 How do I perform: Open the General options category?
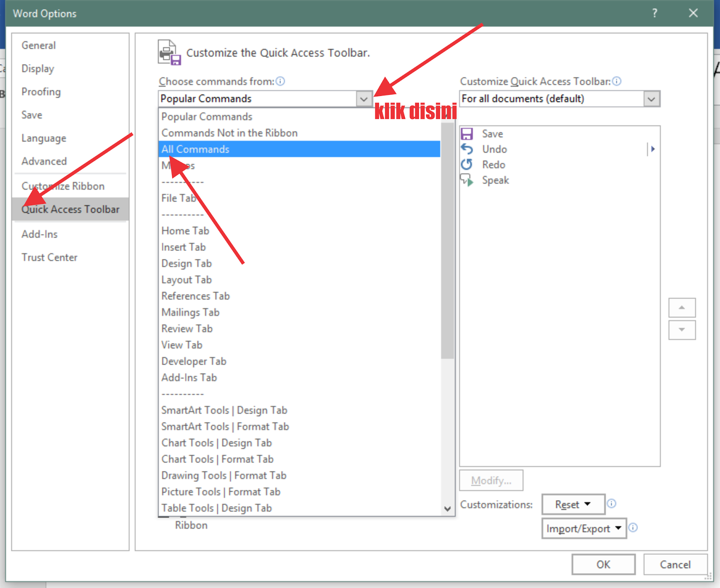click(70, 45)
